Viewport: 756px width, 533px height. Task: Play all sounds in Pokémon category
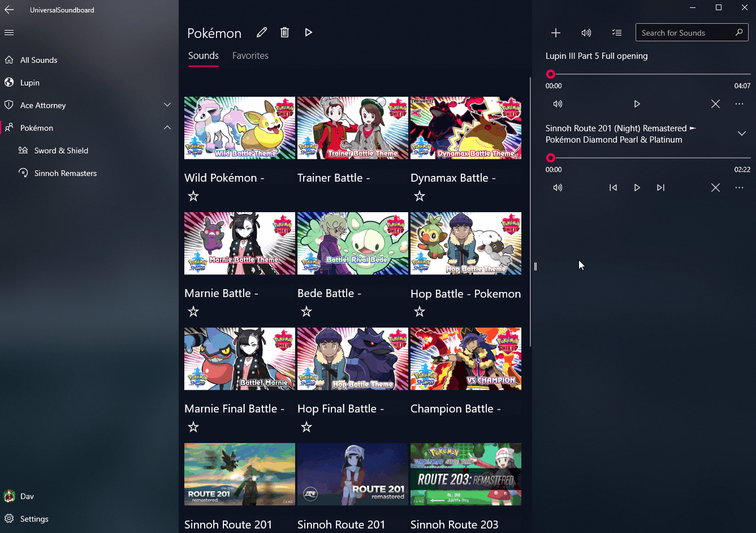click(308, 33)
